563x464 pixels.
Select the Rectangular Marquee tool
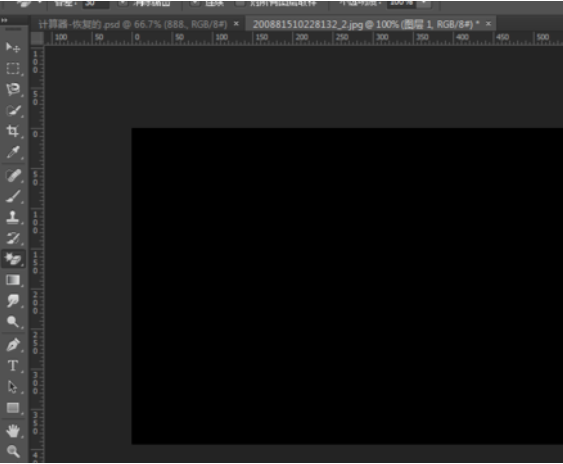coord(13,68)
